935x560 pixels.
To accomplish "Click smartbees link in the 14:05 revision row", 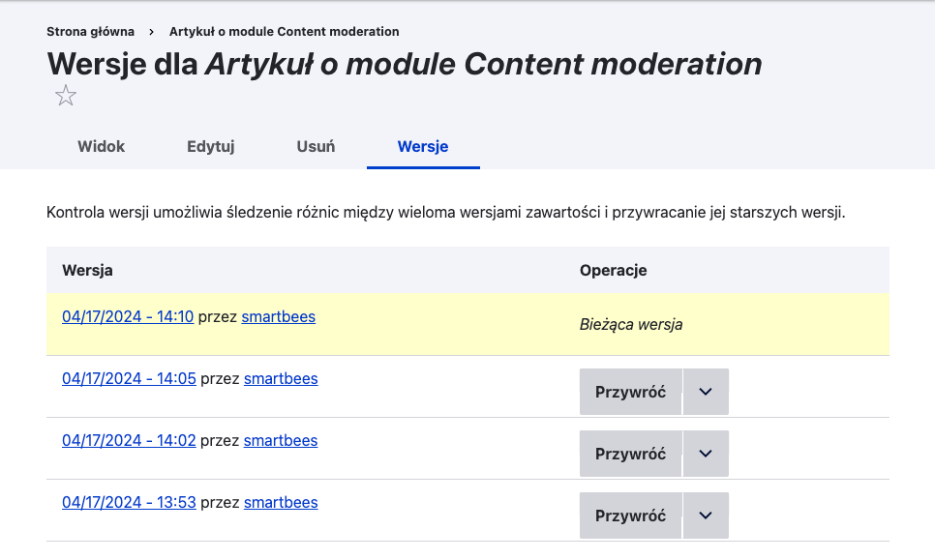I will [281, 378].
